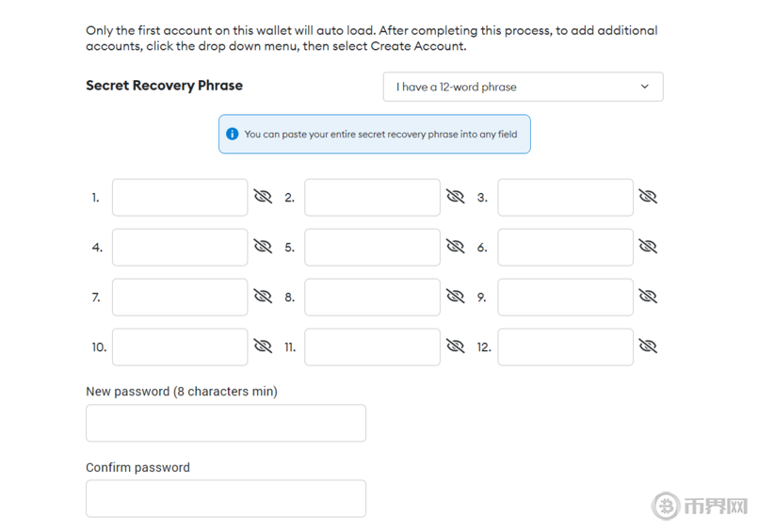758x532 pixels.
Task: Toggle eye icon for word 12
Action: 648,347
